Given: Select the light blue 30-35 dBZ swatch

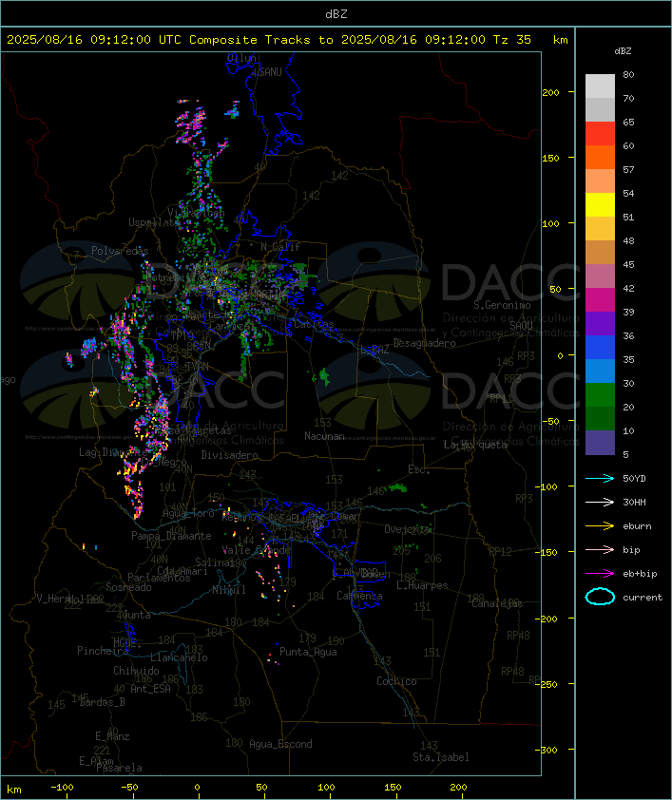Looking at the screenshot, I should [600, 371].
